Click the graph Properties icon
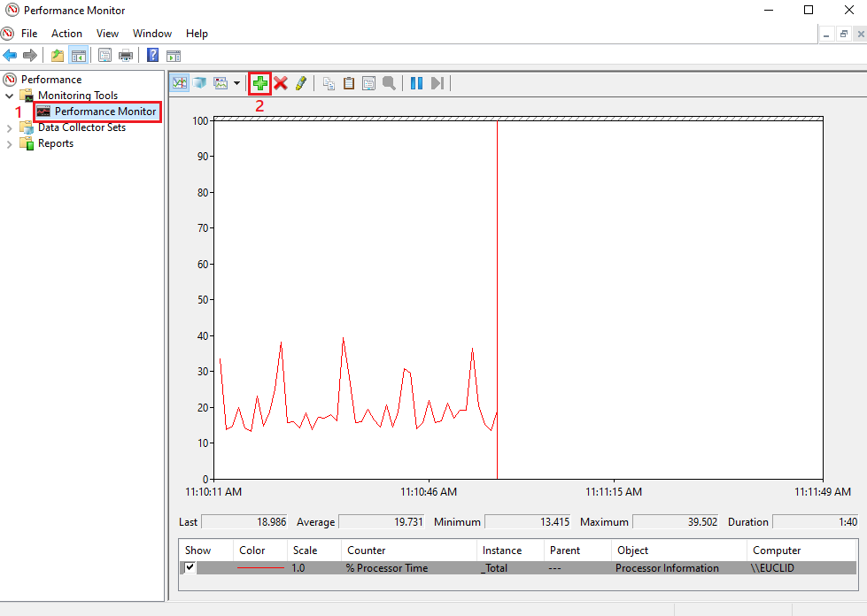The image size is (867, 616). [368, 83]
